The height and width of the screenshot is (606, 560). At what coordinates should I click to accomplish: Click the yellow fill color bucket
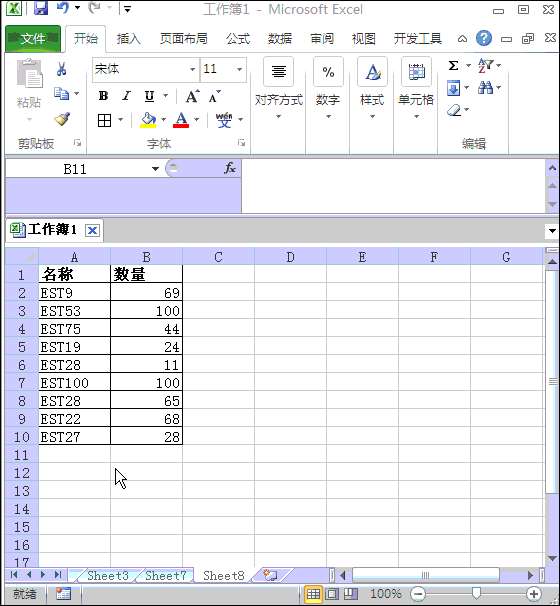[x=148, y=120]
